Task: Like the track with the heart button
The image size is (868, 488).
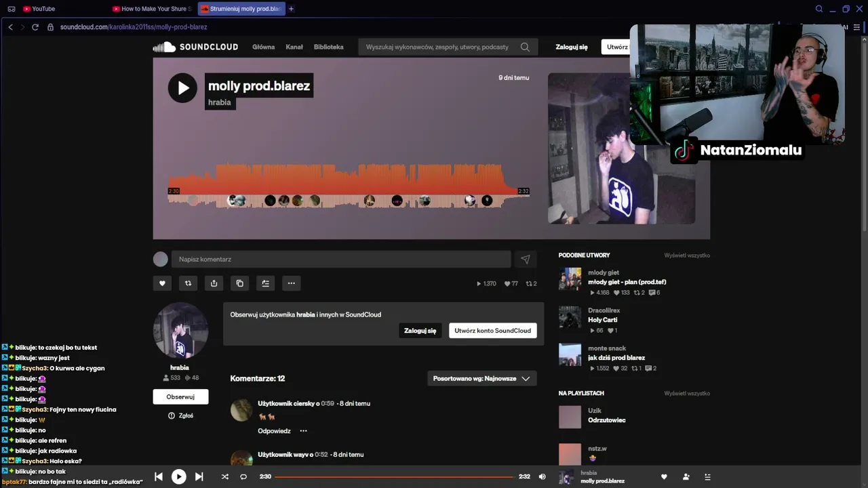Action: coord(162,283)
